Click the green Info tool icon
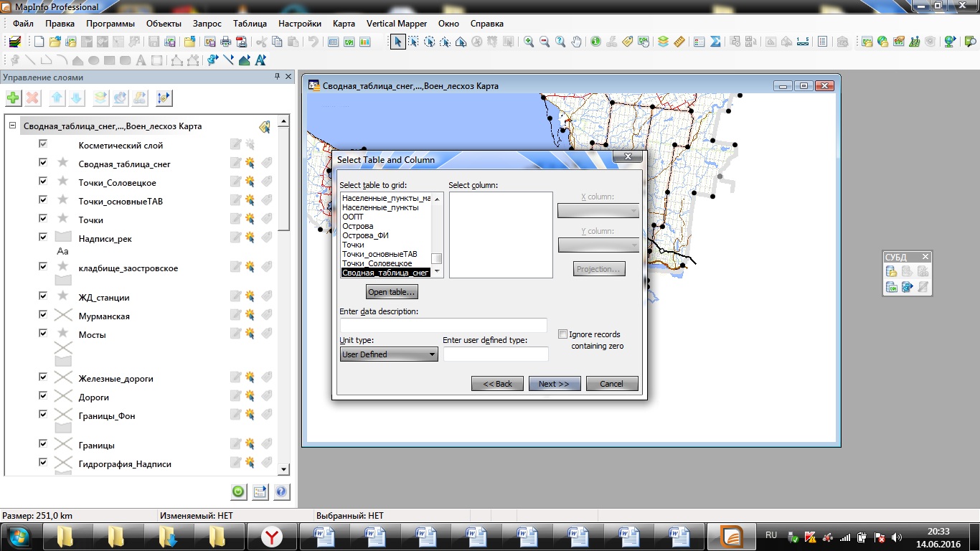Screen dimensions: 980x551 (x=595, y=42)
